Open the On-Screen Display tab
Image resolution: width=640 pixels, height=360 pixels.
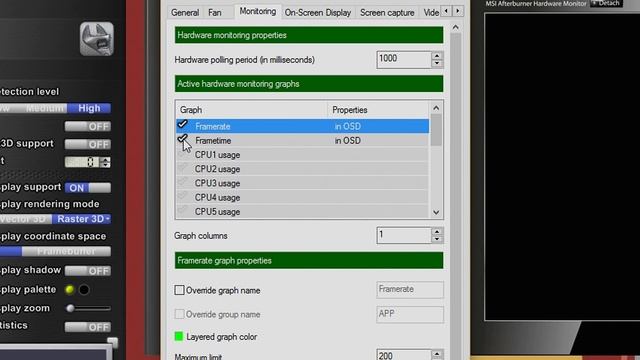(318, 13)
